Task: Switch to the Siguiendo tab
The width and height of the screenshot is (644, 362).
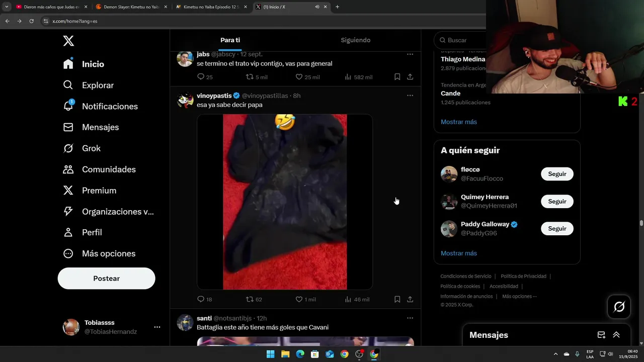Action: (356, 40)
